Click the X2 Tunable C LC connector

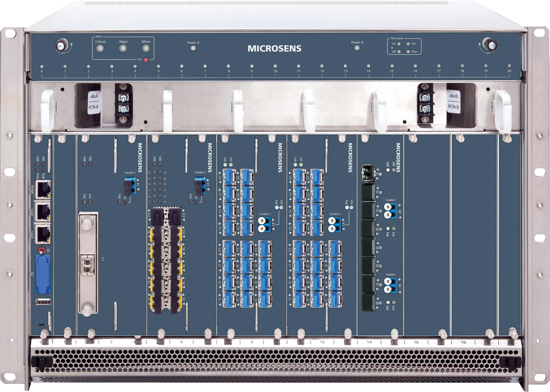click(x=390, y=211)
